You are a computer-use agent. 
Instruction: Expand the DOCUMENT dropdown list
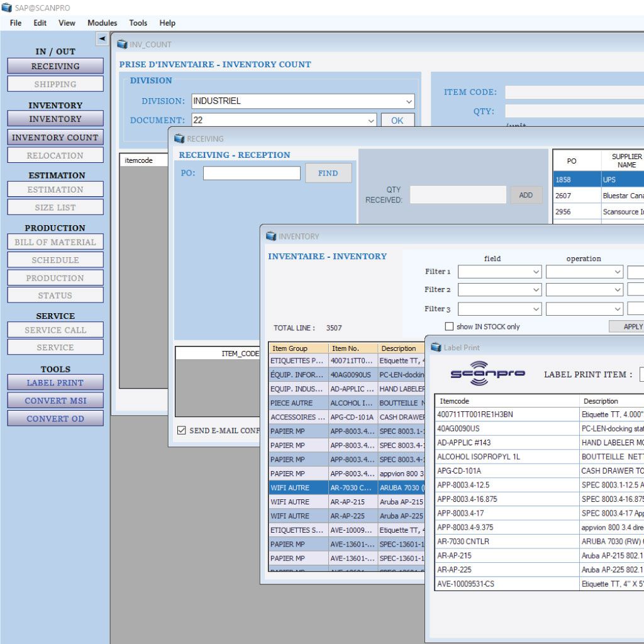[370, 121]
